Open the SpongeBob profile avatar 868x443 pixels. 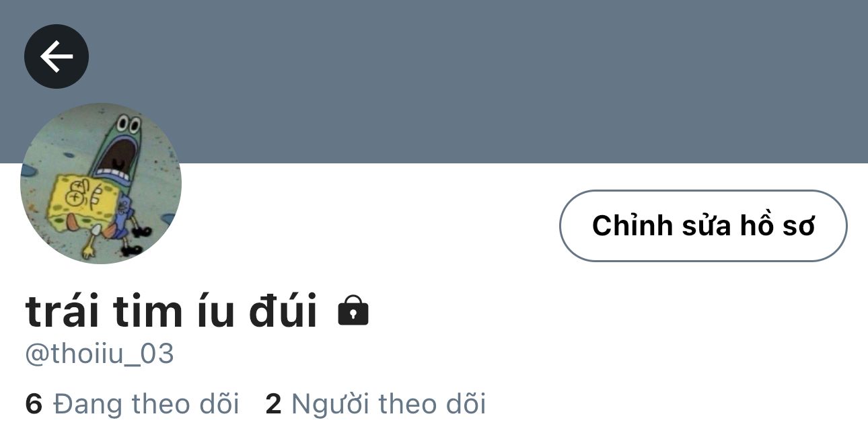101,183
